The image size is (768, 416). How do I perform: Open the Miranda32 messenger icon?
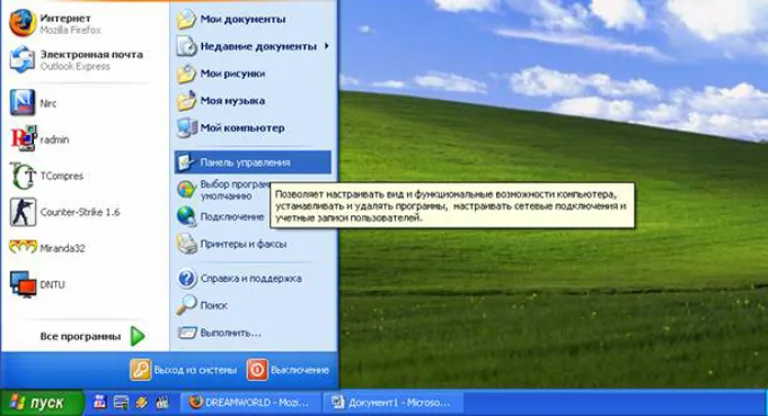pyautogui.click(x=23, y=247)
